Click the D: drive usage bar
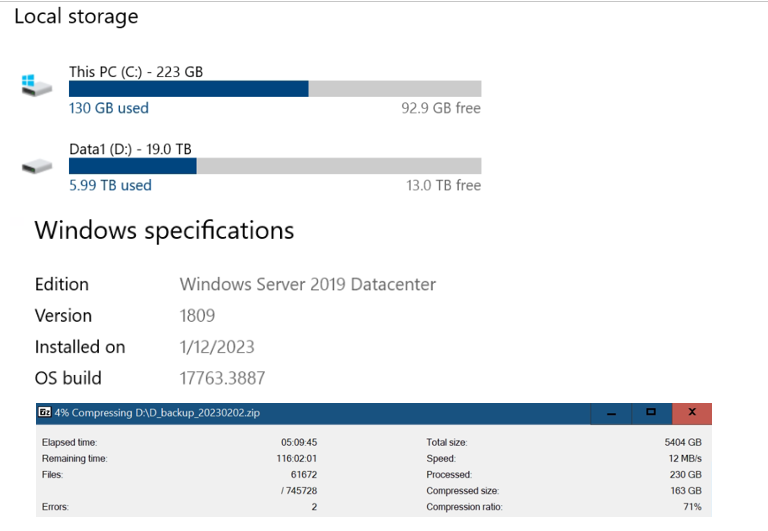The image size is (768, 531). pos(274,166)
